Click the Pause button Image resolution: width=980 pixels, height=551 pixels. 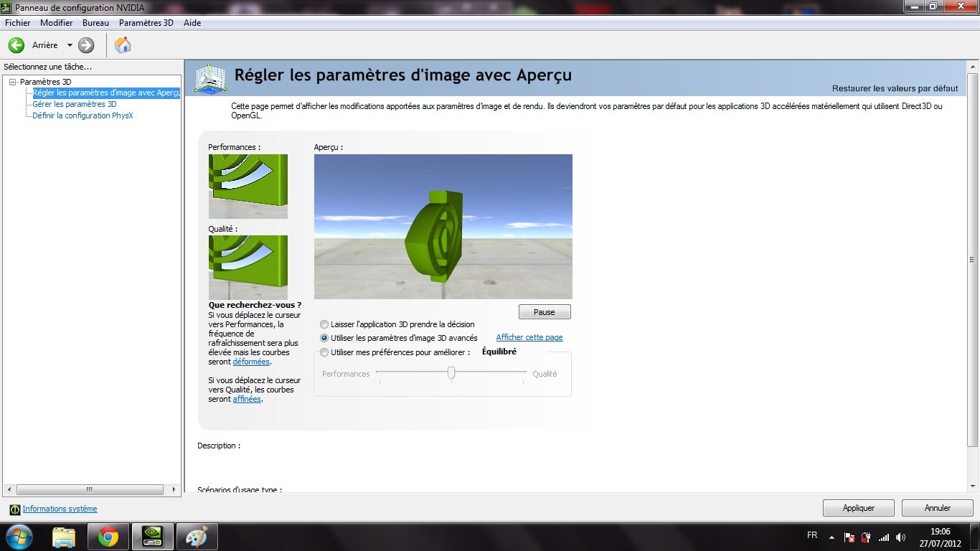(545, 312)
